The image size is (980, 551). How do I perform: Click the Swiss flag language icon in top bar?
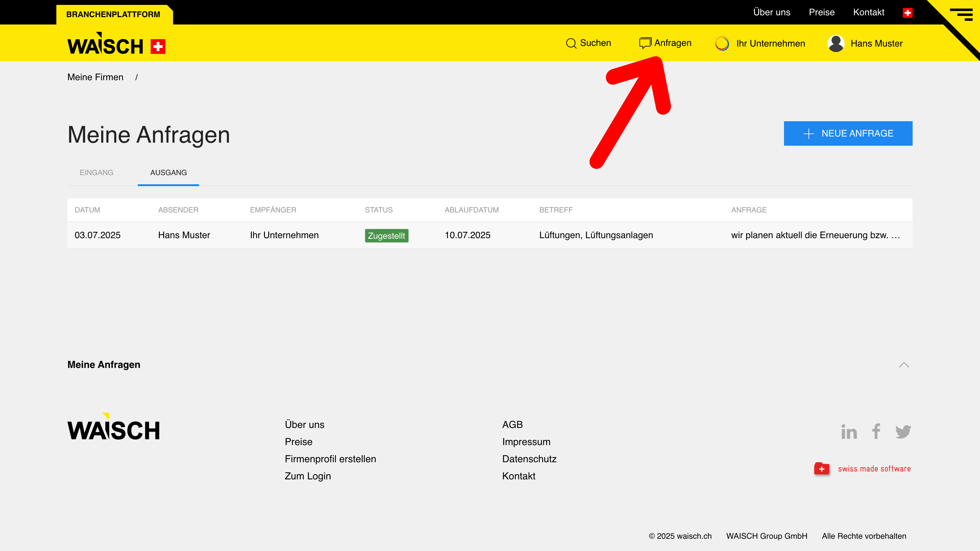coord(907,13)
